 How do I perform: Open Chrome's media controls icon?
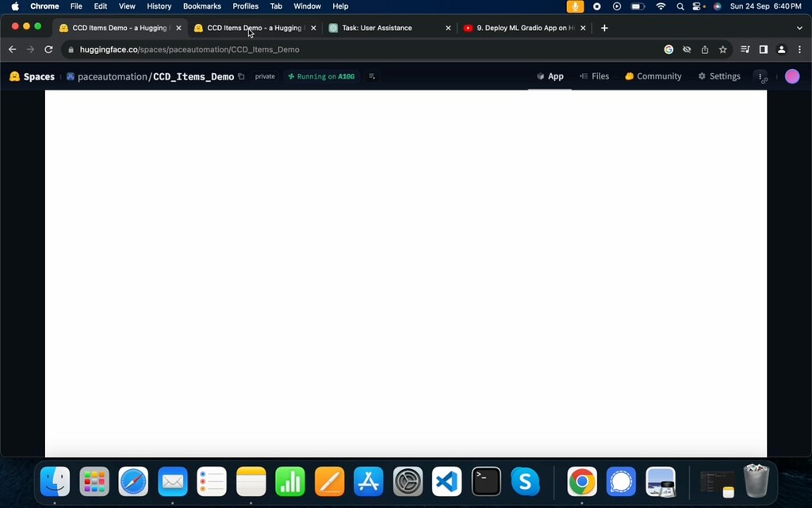745,49
